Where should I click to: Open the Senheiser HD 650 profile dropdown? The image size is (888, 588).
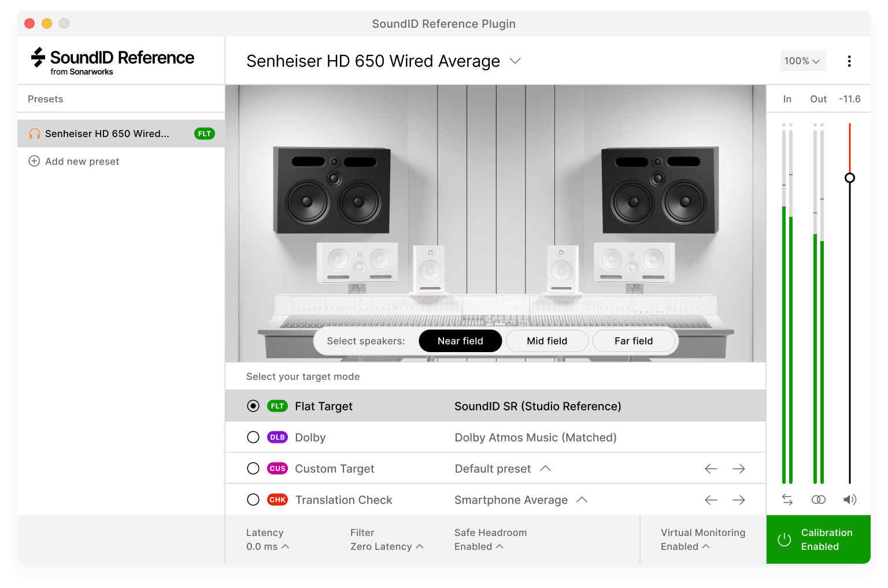[x=515, y=61]
